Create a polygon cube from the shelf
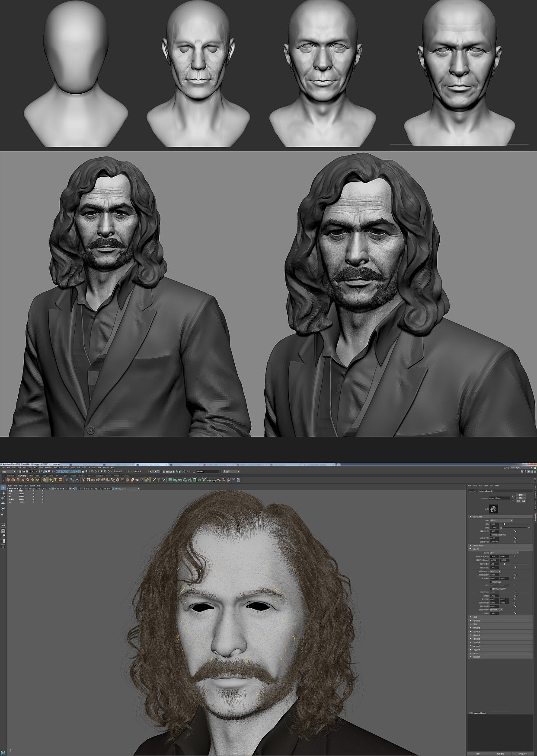 (x=13, y=480)
